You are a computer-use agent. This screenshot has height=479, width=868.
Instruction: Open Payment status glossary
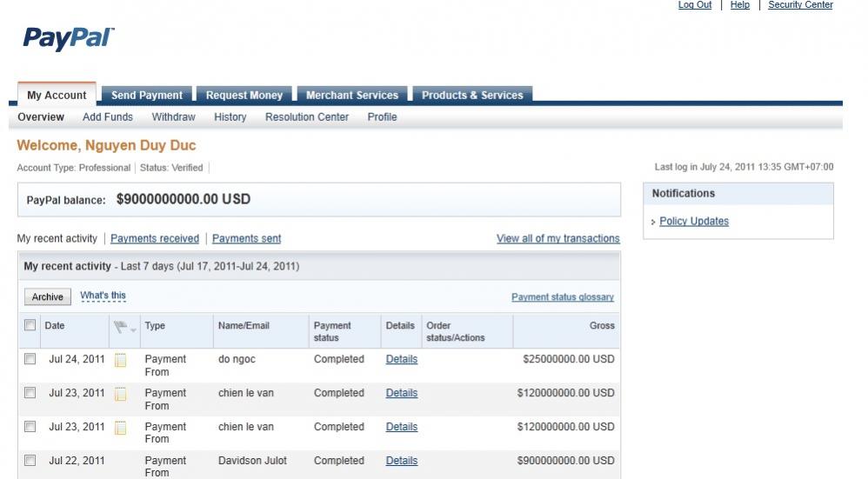(563, 297)
